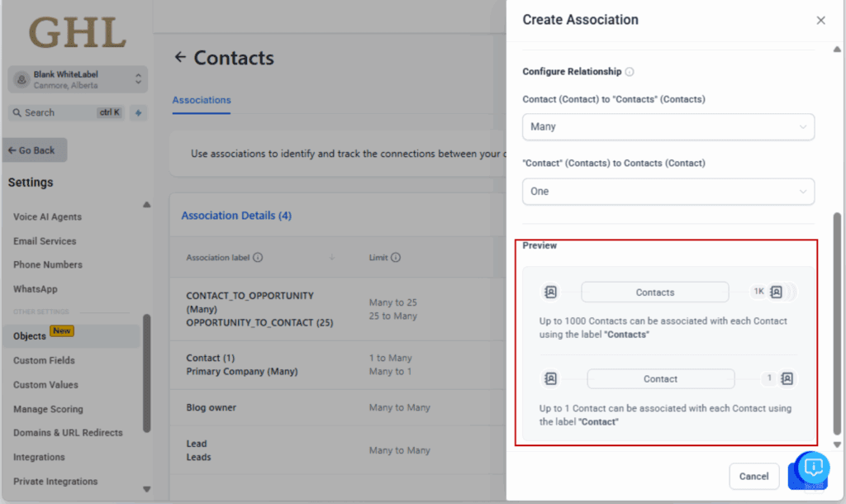This screenshot has height=504, width=846.
Task: Click the info icon next to Configure Relationship
Action: [x=630, y=72]
